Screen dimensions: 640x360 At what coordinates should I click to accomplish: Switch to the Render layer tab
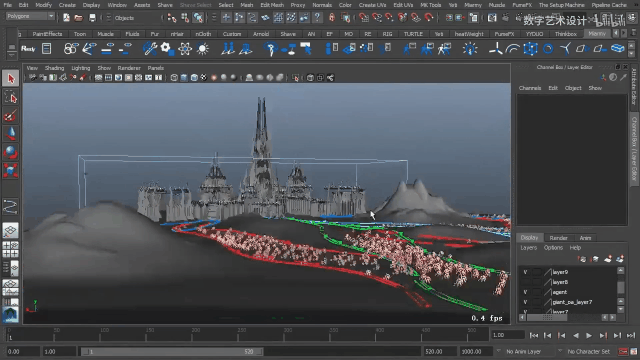coord(558,238)
